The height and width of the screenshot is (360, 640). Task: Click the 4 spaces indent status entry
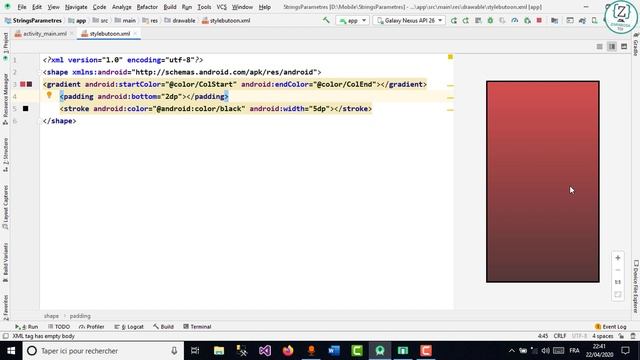[602, 336]
